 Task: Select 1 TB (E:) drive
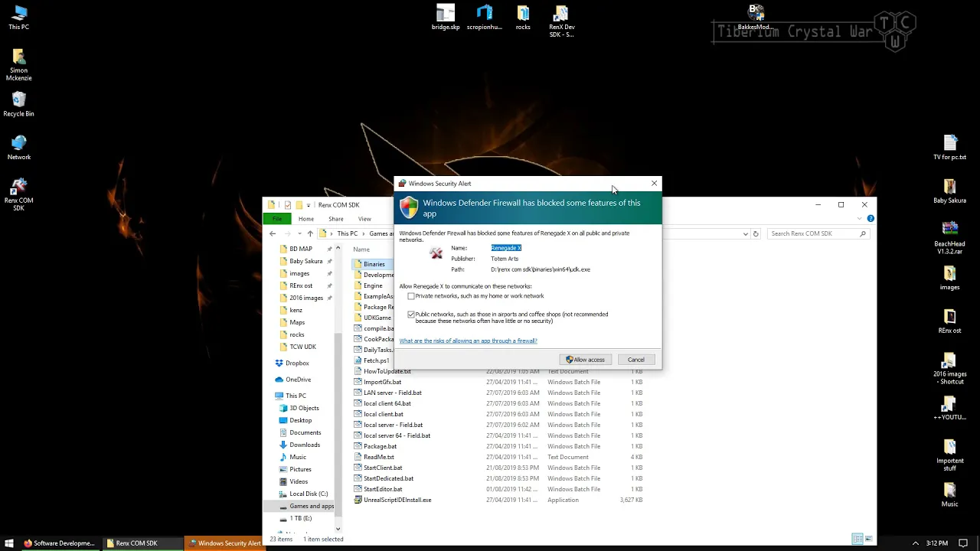(x=300, y=518)
